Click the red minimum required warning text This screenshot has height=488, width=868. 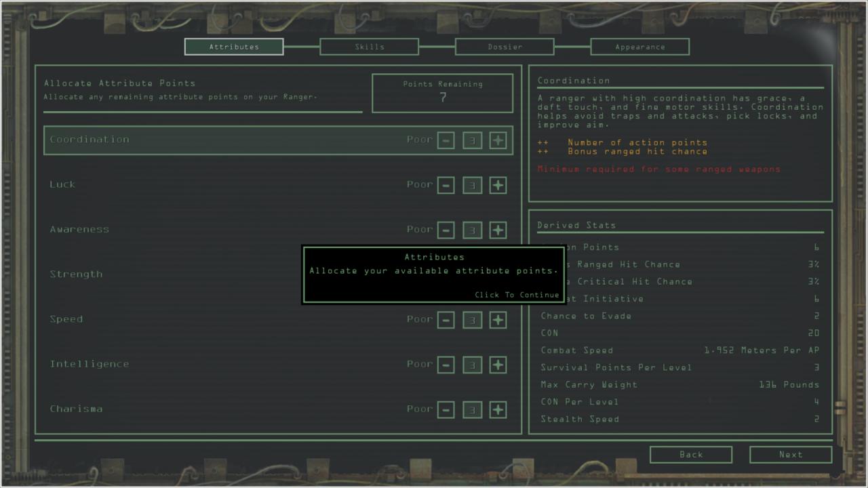(x=659, y=169)
